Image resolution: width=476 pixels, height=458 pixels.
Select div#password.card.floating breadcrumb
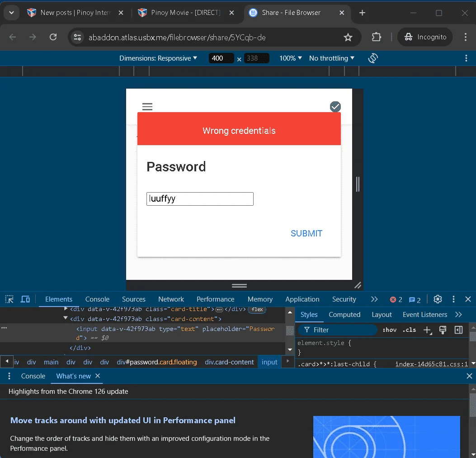click(x=157, y=362)
